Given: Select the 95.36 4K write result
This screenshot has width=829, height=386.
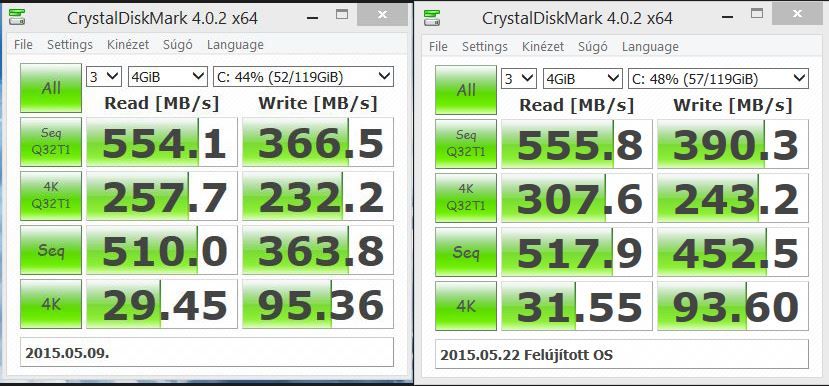Looking at the screenshot, I should (x=318, y=304).
